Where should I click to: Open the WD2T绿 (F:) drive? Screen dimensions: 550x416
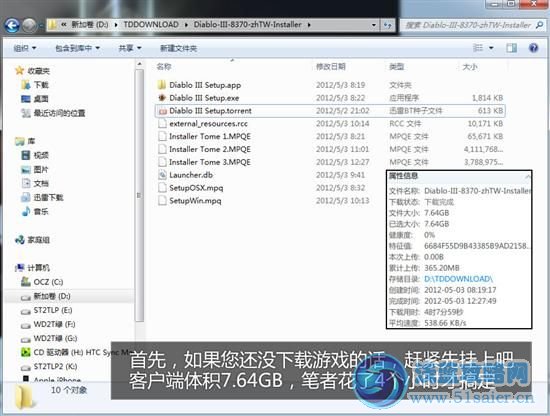tap(54, 324)
